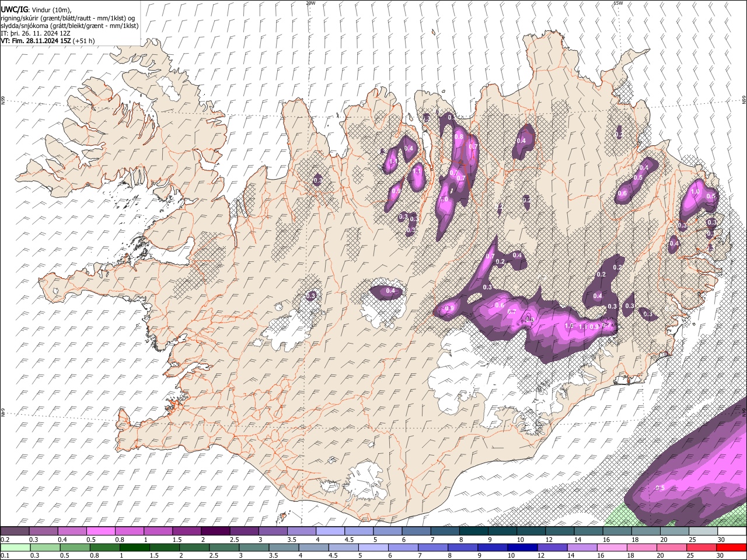This screenshot has height=560, width=747.
Task: Select the VT valid time line in the header
Action: [47, 41]
